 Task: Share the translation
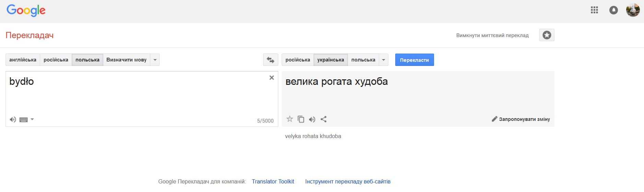point(324,119)
